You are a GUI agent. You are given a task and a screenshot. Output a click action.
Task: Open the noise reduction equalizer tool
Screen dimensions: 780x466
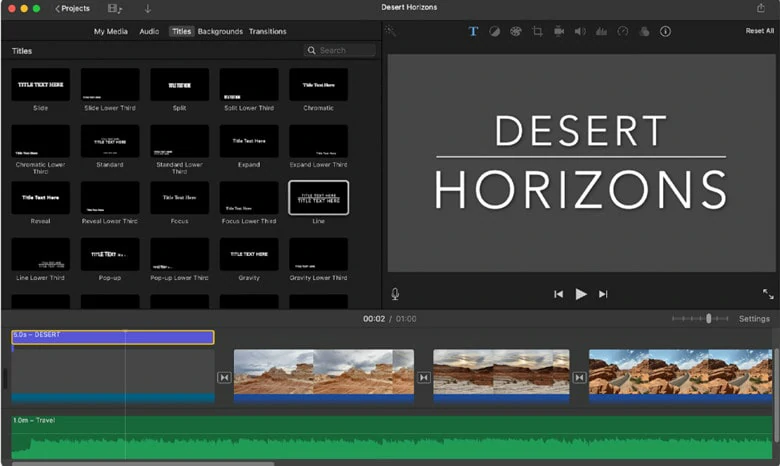pyautogui.click(x=601, y=31)
